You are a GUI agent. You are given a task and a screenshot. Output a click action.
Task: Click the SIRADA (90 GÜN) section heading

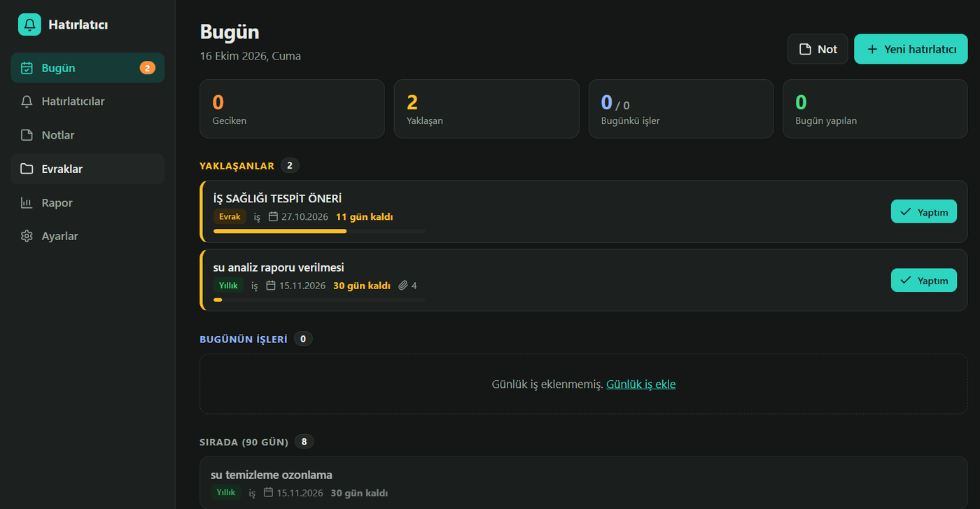pyautogui.click(x=244, y=442)
